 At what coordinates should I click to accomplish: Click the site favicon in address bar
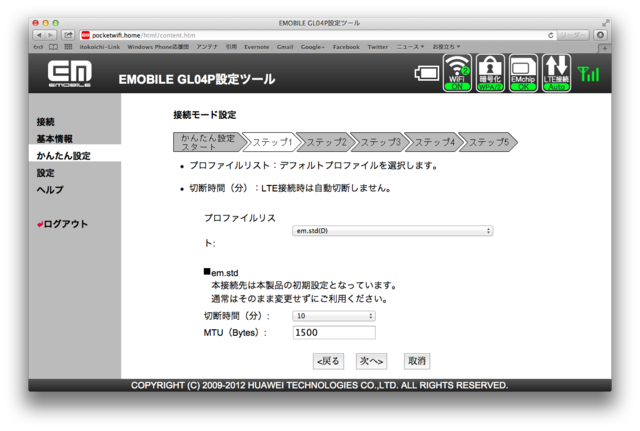(85, 35)
